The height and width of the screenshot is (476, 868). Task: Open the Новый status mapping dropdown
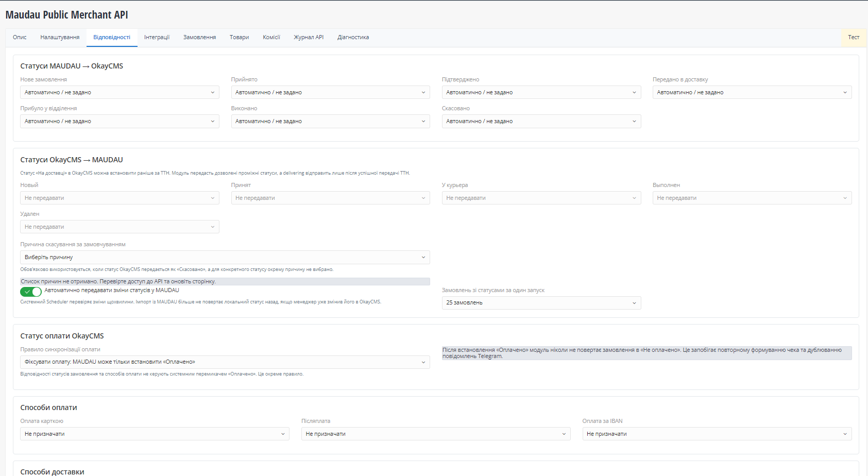coord(120,198)
